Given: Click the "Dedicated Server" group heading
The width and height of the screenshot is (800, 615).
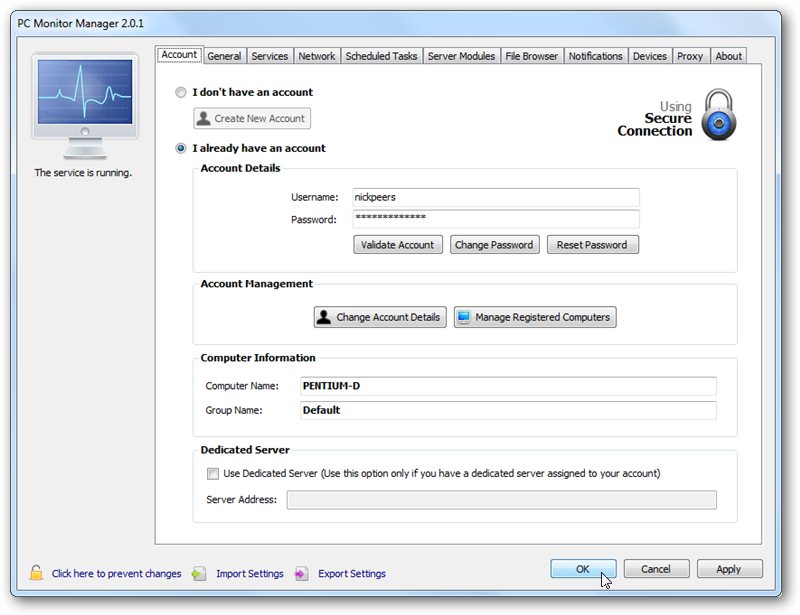Looking at the screenshot, I should (x=245, y=450).
